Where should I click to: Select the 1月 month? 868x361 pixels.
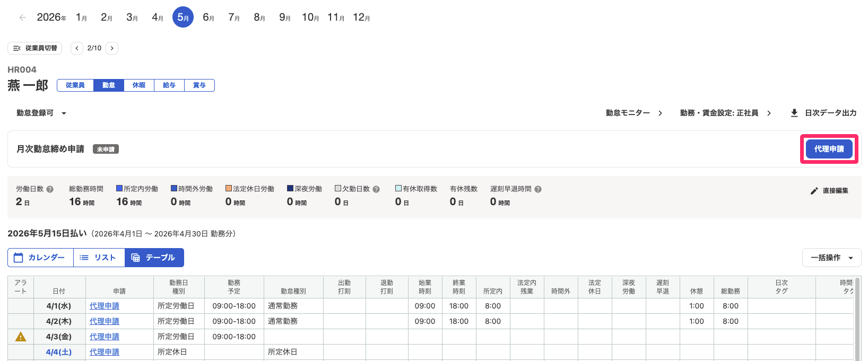81,17
